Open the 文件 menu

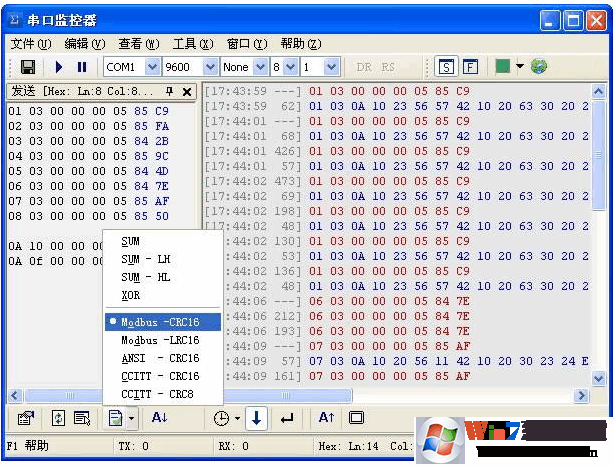point(31,43)
